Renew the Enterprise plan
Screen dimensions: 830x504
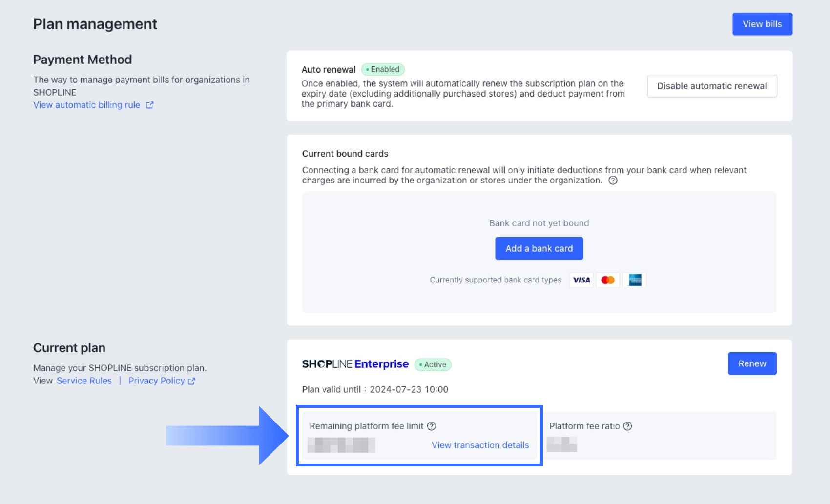tap(752, 363)
